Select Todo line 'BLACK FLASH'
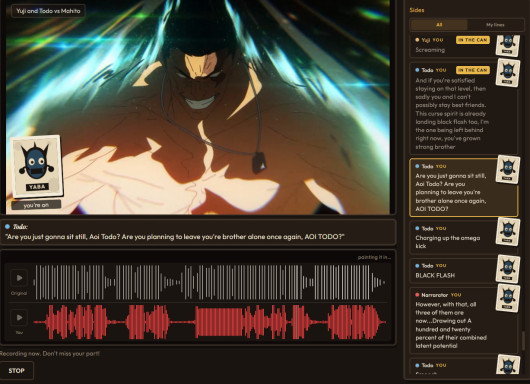530x384 pixels. pyautogui.click(x=463, y=271)
